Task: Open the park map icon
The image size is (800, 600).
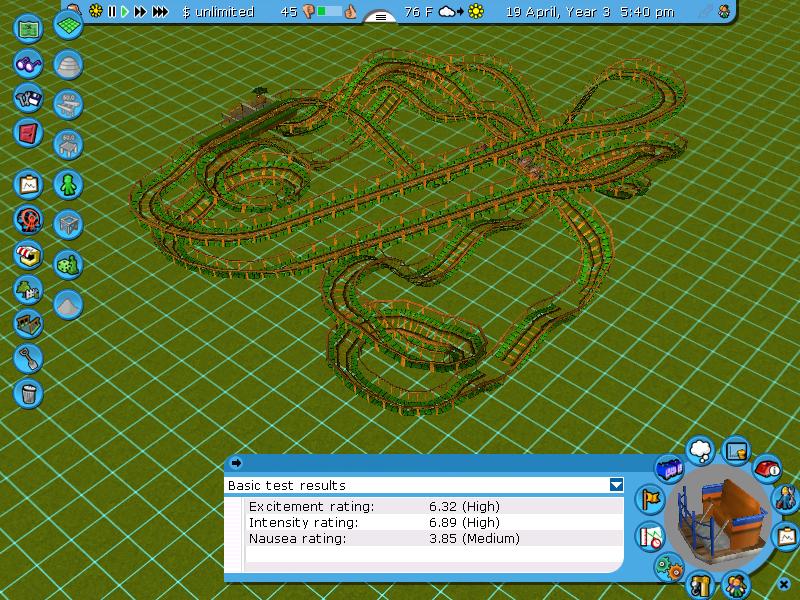Action: point(28,29)
